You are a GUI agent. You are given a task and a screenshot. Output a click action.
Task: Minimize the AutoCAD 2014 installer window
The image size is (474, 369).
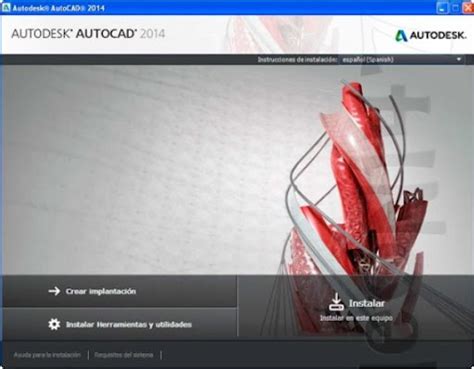442,8
